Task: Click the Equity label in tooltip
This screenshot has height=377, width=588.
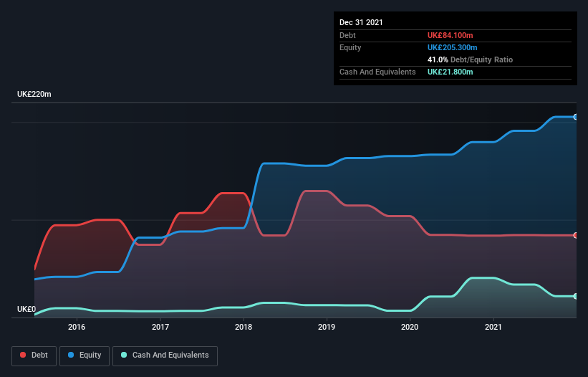Action: 350,47
